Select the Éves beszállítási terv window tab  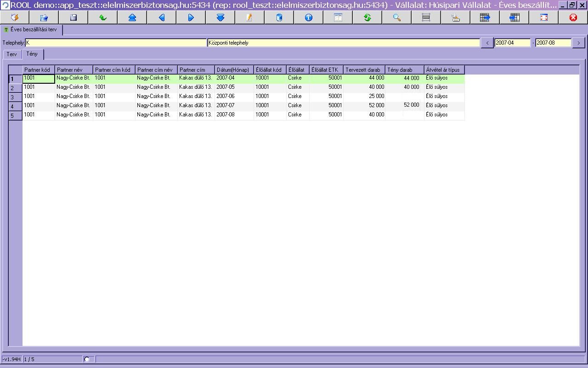[31, 29]
